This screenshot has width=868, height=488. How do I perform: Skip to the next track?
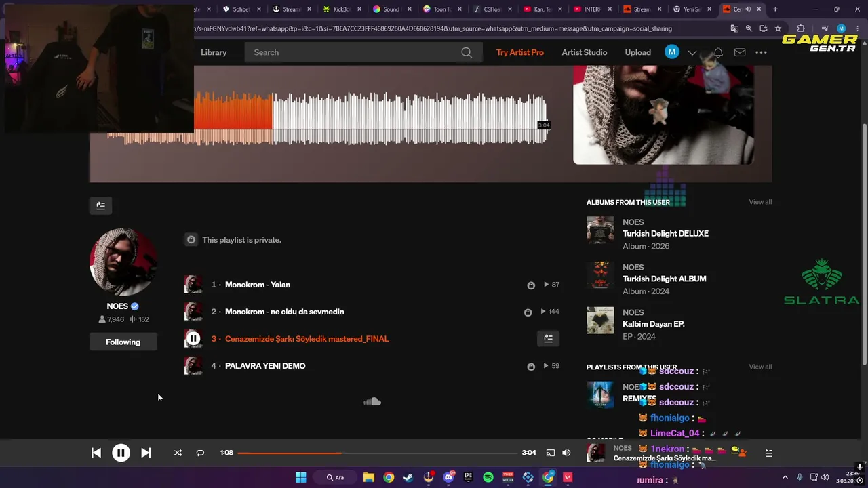pos(146,453)
